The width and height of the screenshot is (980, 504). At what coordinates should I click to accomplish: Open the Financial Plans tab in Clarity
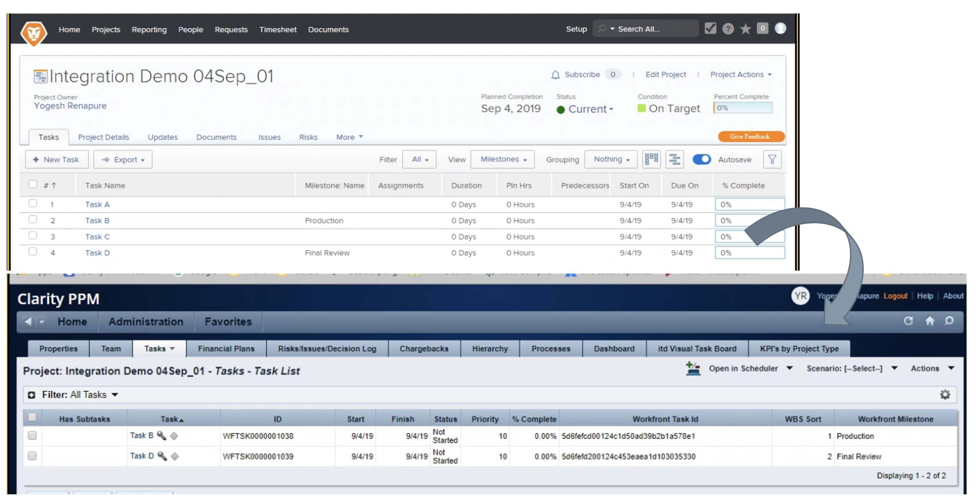226,349
